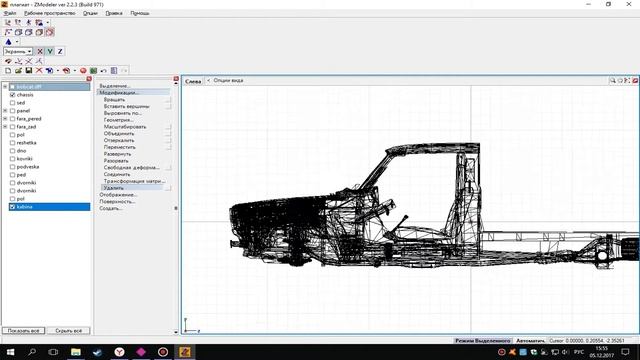Open dropdown arrow after the blue import icon

(x=58, y=71)
